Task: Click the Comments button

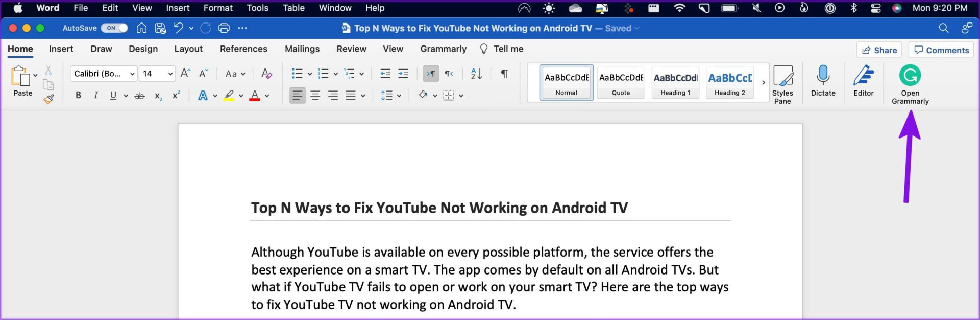Action: coord(941,50)
